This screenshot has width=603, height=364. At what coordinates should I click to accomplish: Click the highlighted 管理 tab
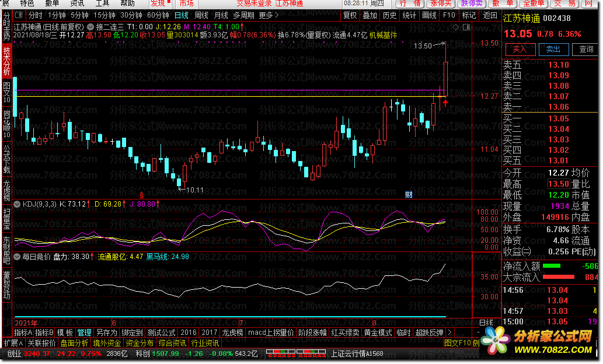[x=84, y=332]
